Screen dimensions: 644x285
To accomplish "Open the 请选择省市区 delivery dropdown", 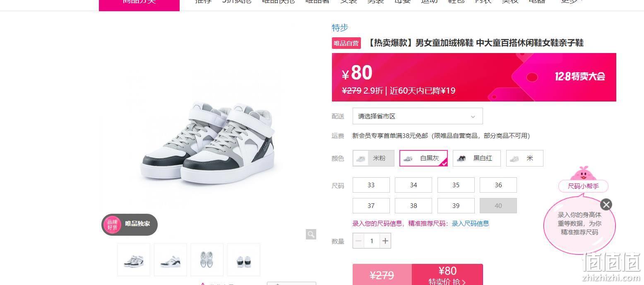I will point(418,116).
